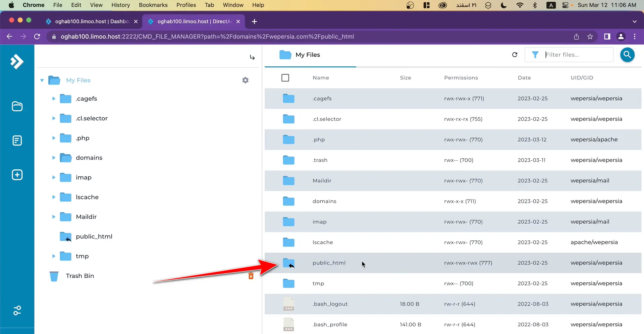This screenshot has height=334, width=644.
Task: Expand the domains tree node
Action: pyautogui.click(x=54, y=158)
